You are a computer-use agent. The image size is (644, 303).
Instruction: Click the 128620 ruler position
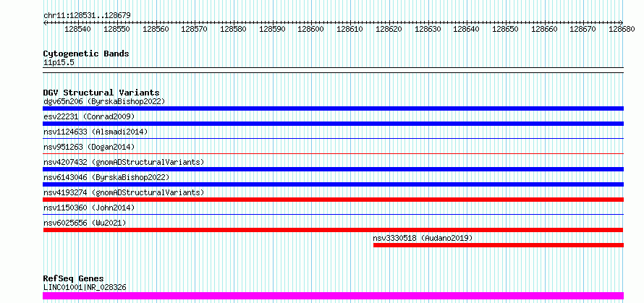389,29
